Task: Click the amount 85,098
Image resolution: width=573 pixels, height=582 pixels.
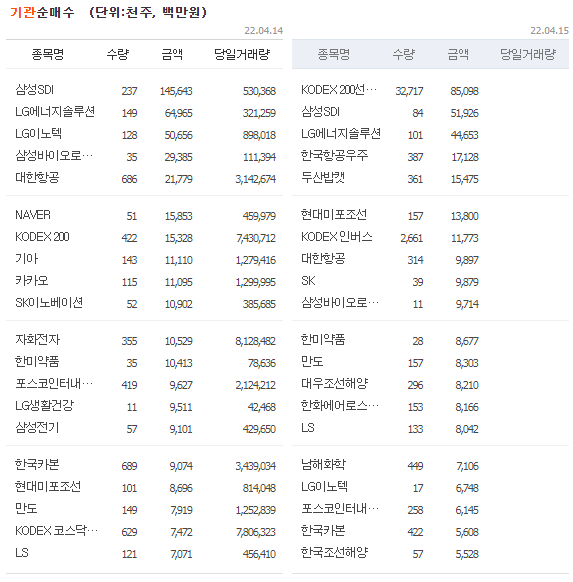Action: 464,91
